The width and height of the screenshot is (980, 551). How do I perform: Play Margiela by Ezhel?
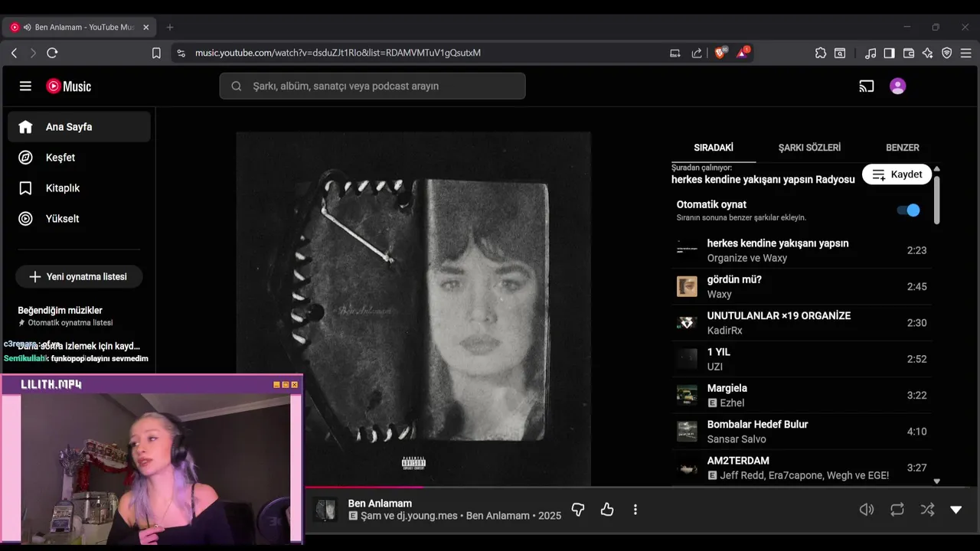point(802,396)
